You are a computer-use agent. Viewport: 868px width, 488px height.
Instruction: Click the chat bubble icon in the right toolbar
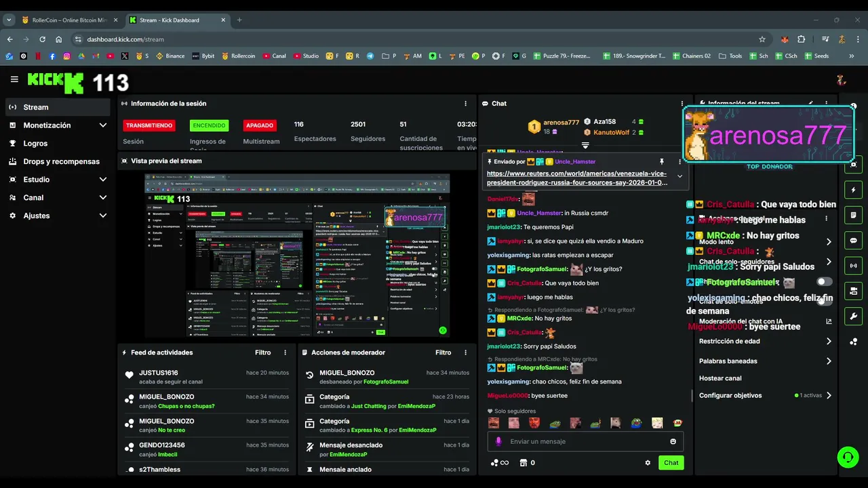click(x=853, y=241)
